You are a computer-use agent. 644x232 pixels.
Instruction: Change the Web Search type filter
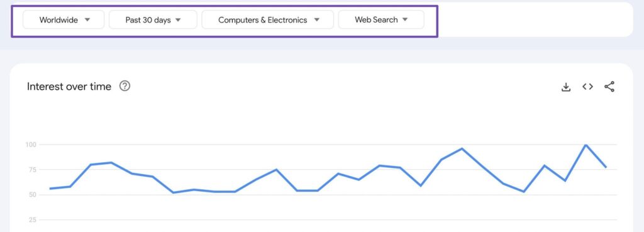pos(381,19)
